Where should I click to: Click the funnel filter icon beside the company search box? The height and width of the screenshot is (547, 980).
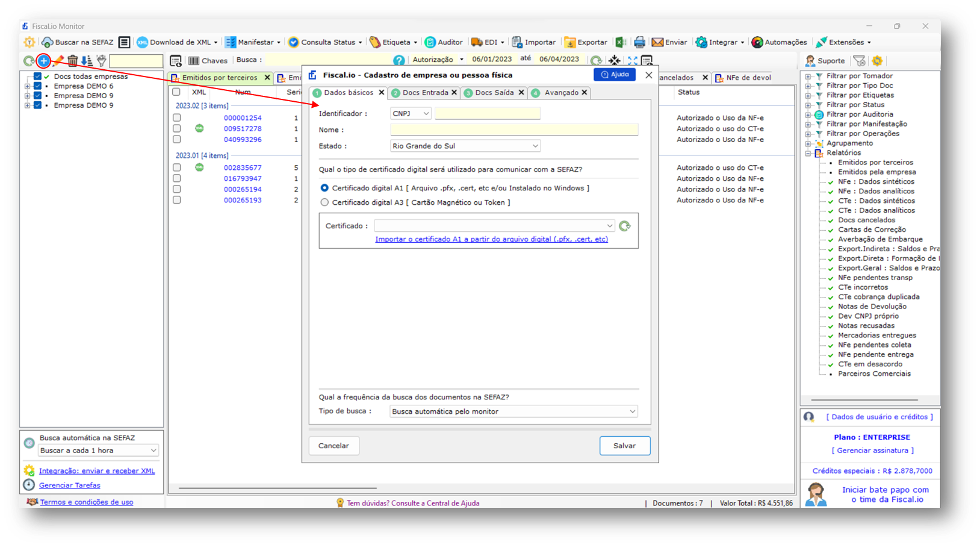point(101,61)
